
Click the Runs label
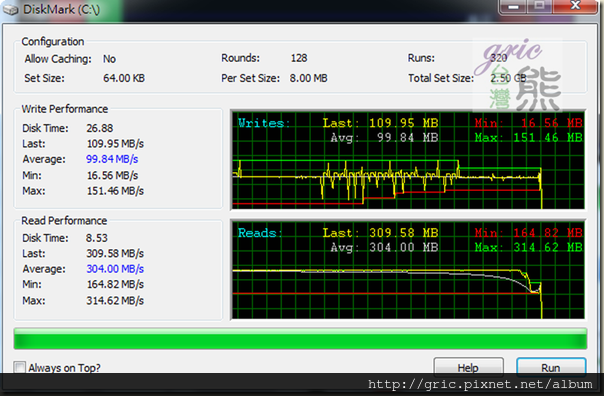421,58
